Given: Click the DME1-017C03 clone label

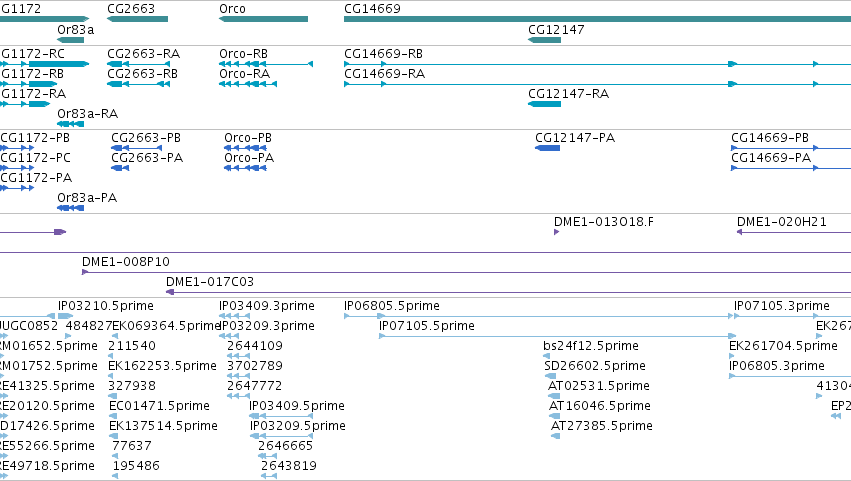Looking at the screenshot, I should [209, 282].
